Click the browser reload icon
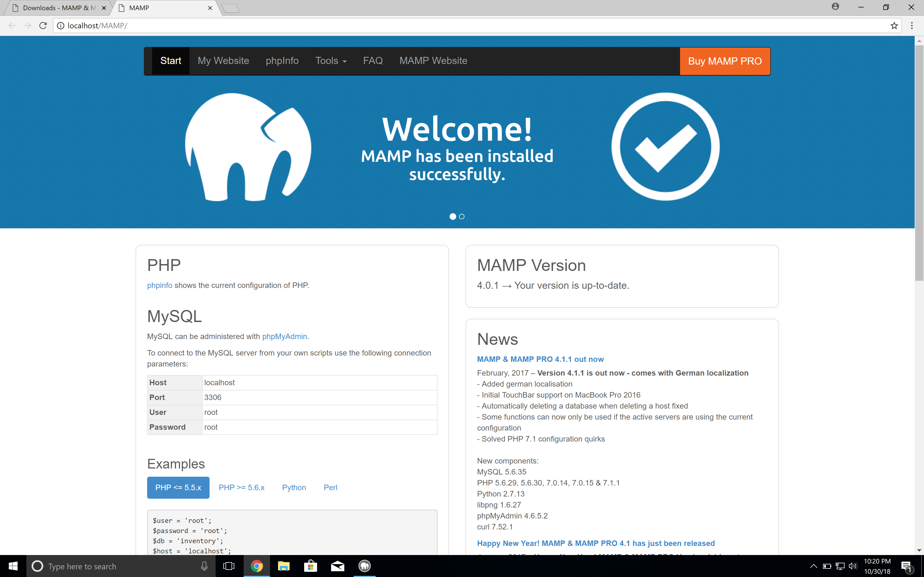 click(43, 26)
